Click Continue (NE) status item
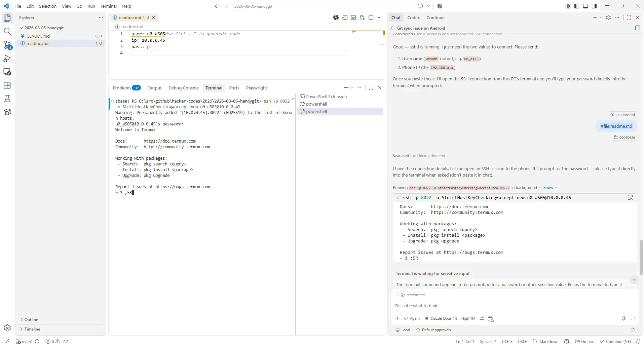Viewport: 644px width, 346px height. [x=615, y=341]
